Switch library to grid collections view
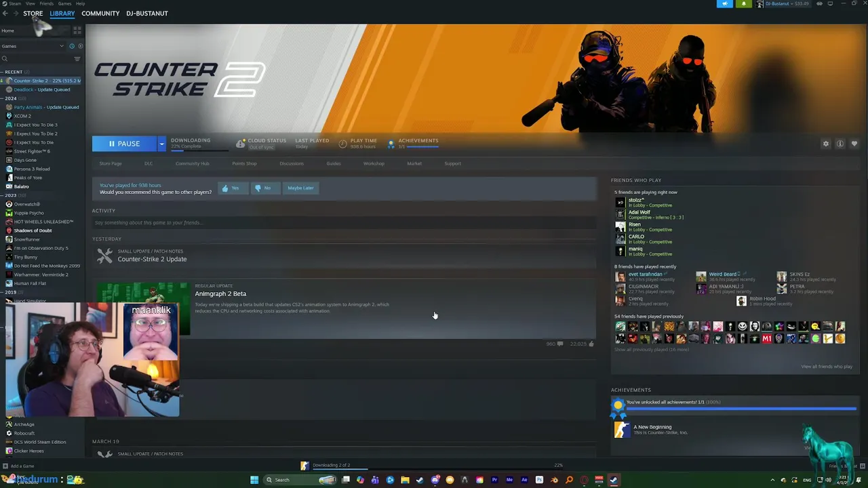This screenshot has height=488, width=868. pos(77,30)
